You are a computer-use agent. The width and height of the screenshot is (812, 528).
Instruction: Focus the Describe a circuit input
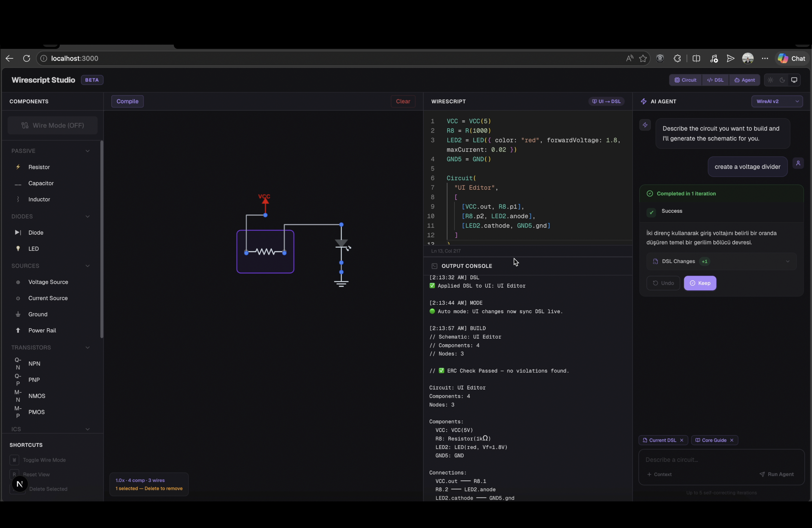[x=721, y=460]
